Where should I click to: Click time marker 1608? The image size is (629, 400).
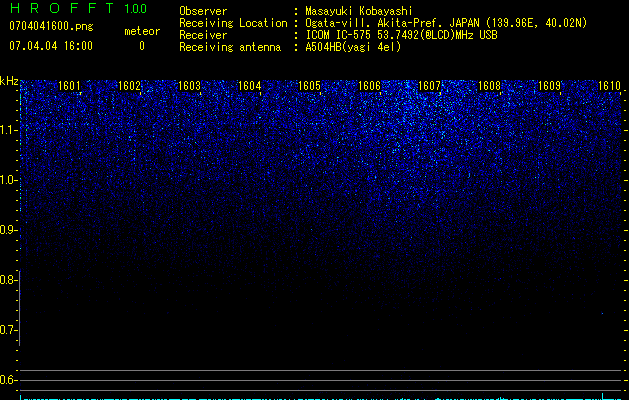[x=490, y=85]
